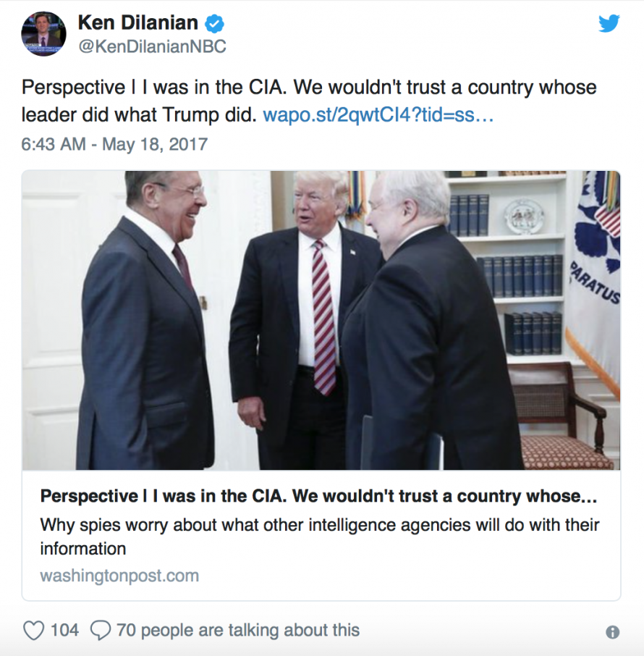This screenshot has width=644, height=656.
Task: Like the tweet with heart icon
Action: point(33,630)
